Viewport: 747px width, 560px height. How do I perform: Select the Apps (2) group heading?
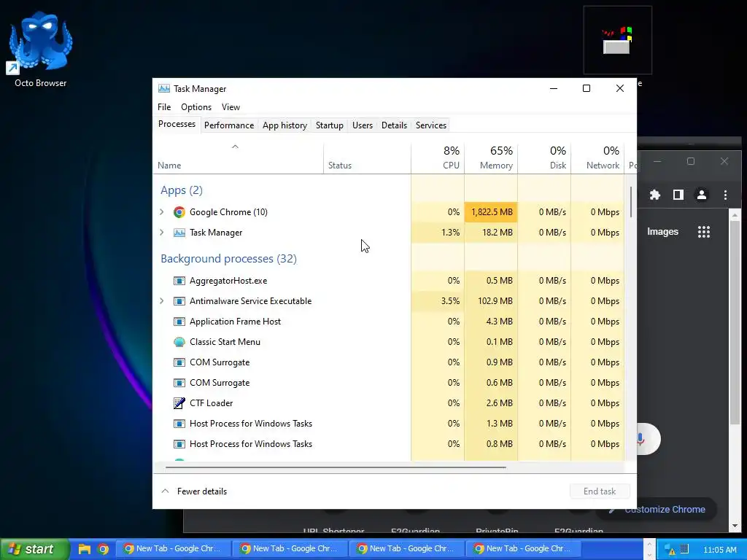(182, 190)
